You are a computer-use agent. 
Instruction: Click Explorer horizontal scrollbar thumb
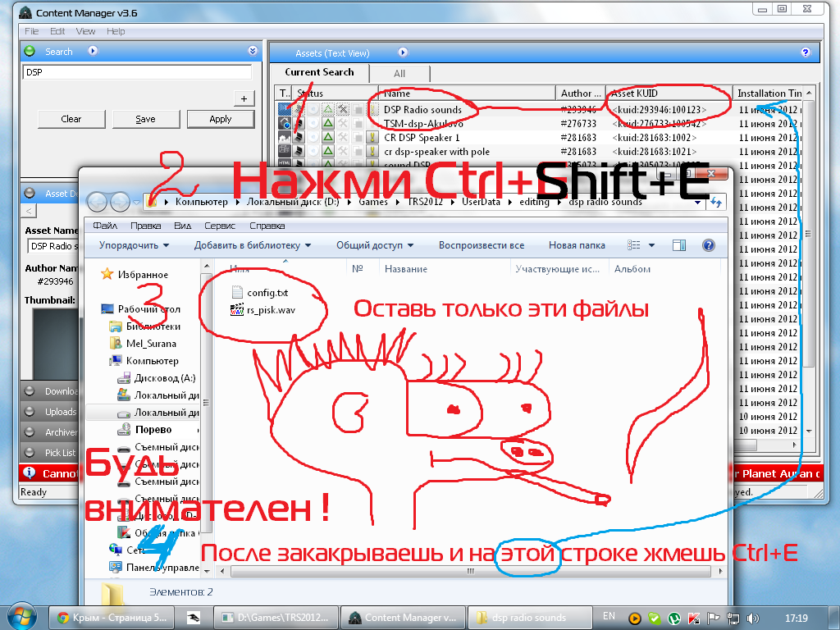click(x=470, y=571)
